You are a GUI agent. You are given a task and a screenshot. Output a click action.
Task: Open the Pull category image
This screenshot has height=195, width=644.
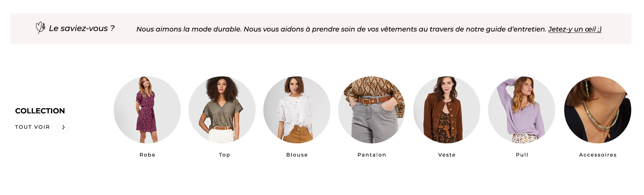(522, 110)
